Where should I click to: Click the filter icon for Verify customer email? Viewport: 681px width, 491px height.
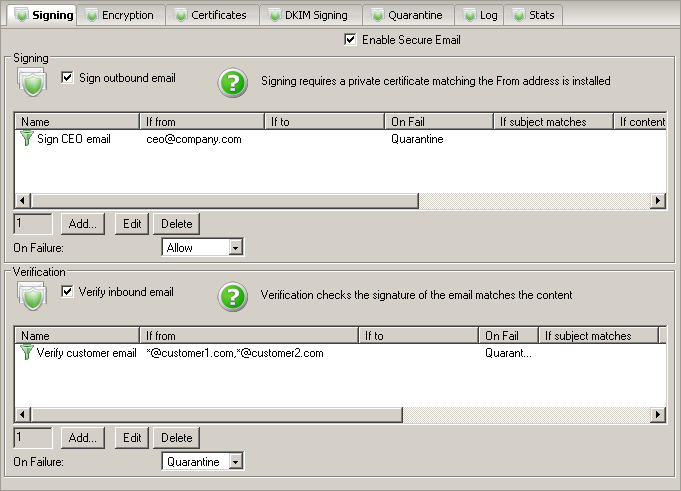(26, 353)
